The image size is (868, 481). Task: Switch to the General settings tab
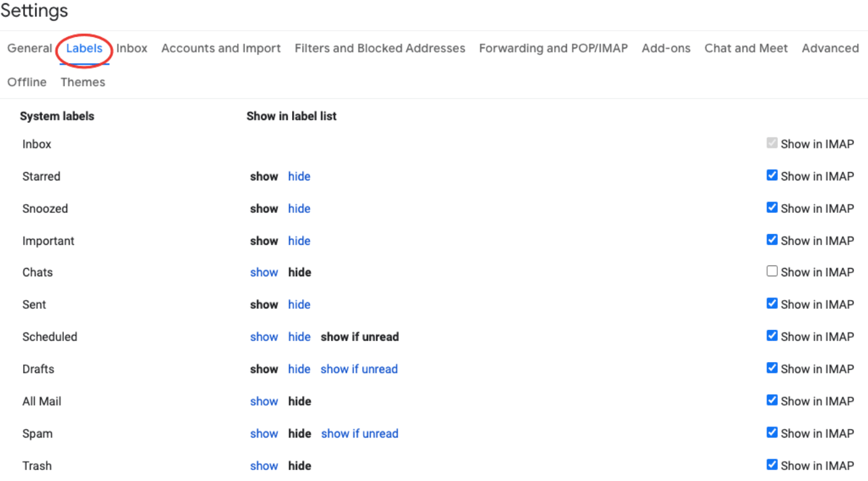(29, 48)
